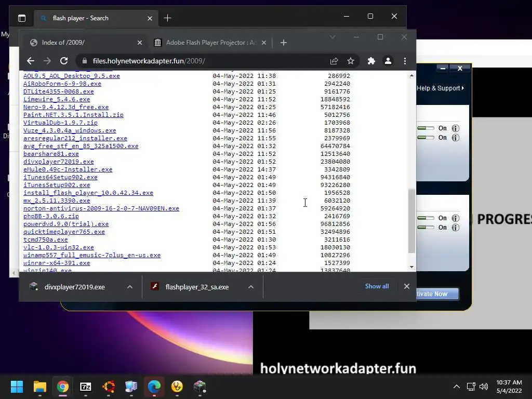Image resolution: width=532 pixels, height=399 pixels.
Task: Download Paint.NET.3.5.1.Install.zip
Action: tap(73, 115)
